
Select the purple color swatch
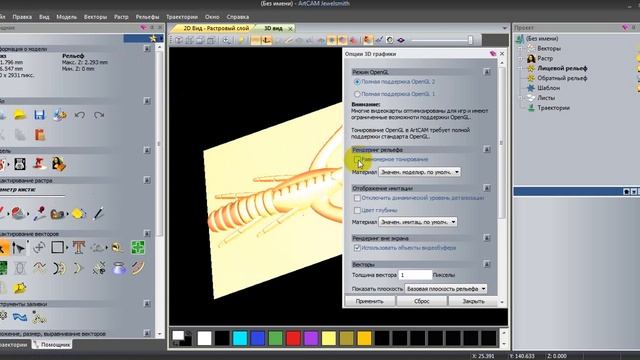[311, 338]
